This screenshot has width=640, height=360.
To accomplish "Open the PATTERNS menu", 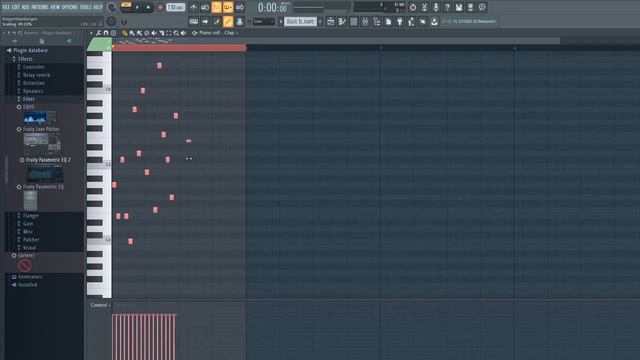I will [40, 7].
